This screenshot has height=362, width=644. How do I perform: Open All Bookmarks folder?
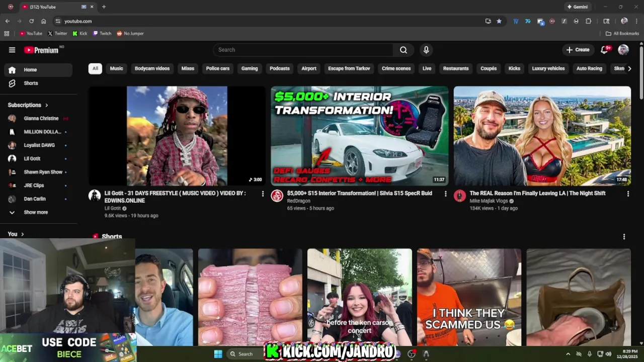pos(622,34)
